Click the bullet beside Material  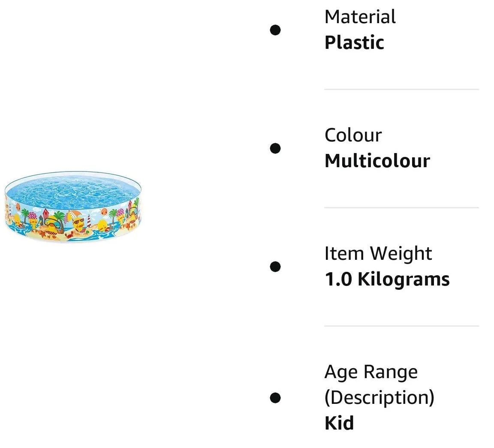coord(275,30)
